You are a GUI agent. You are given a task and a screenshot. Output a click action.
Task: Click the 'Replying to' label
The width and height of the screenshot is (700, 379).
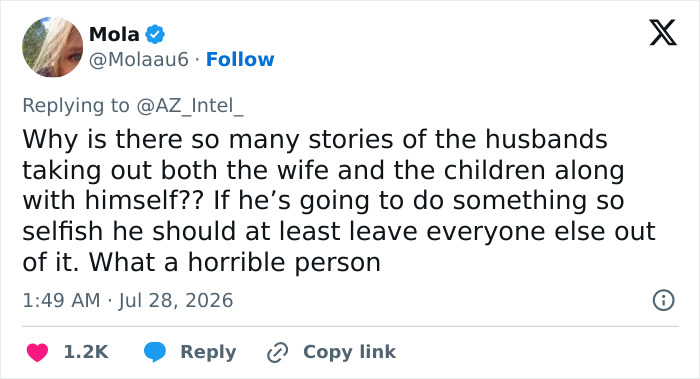(x=75, y=106)
